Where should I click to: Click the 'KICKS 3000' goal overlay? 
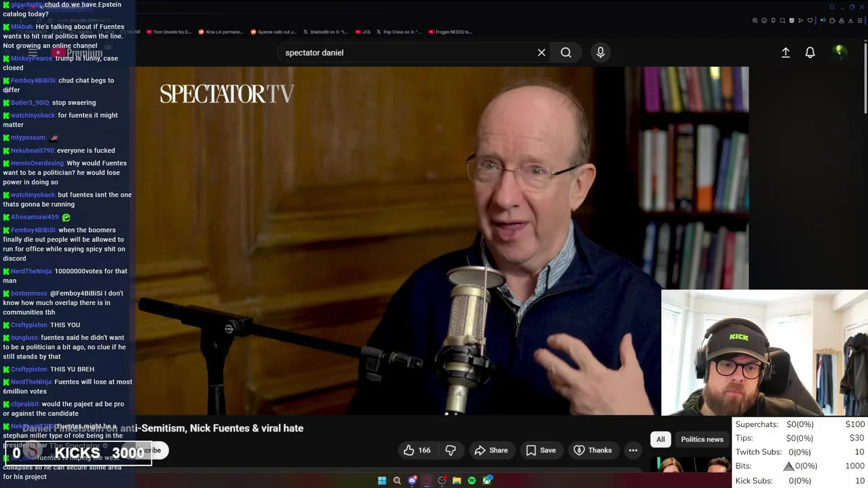pyautogui.click(x=79, y=453)
